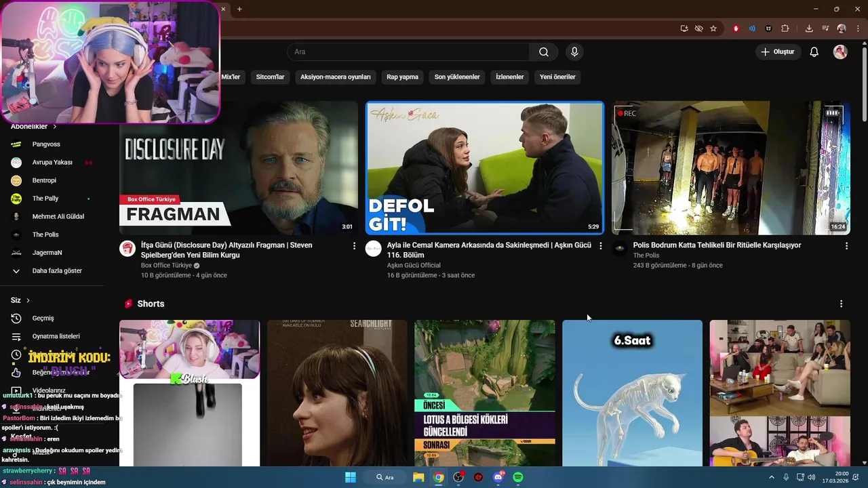The height and width of the screenshot is (488, 868).
Task: Show hidden system tray icons chevron
Action: point(772,477)
